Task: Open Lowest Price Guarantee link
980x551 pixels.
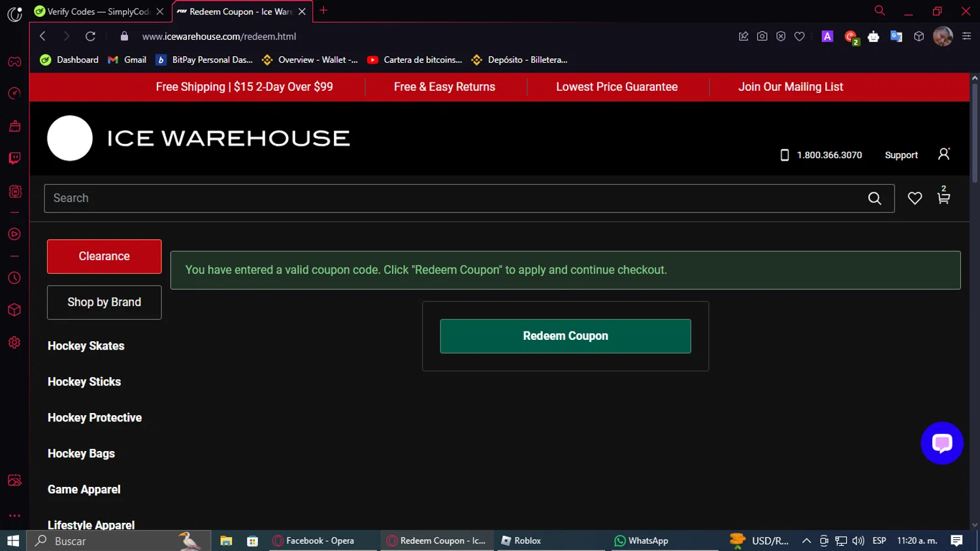Action: click(617, 87)
